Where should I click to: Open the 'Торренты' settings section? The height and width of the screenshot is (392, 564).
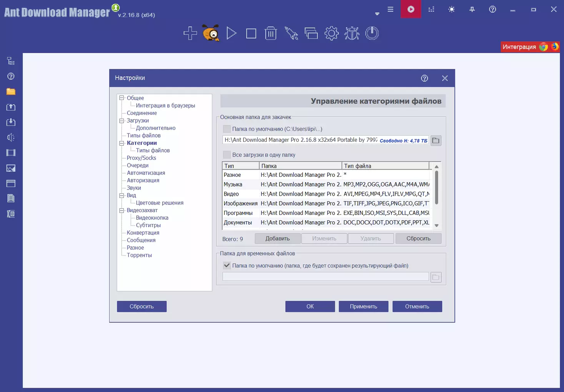pos(139,255)
